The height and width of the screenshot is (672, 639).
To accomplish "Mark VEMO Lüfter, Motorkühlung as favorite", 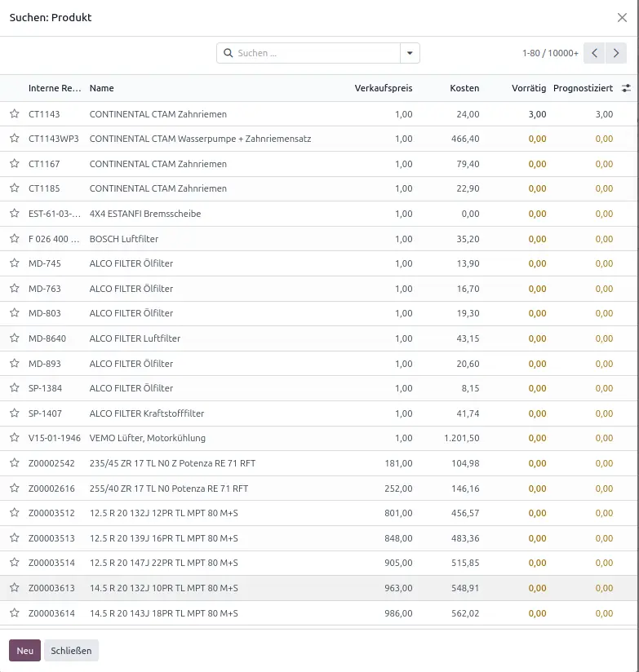I will [14, 438].
